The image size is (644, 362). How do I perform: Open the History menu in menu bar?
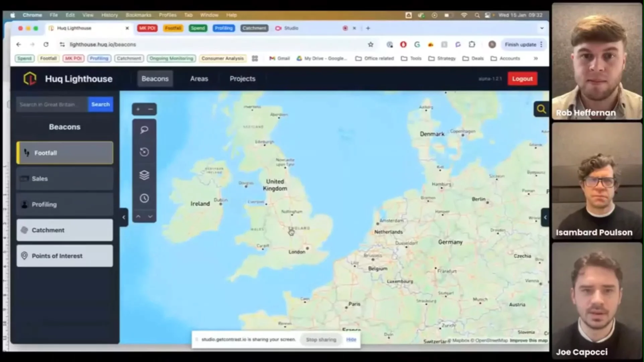(x=110, y=15)
